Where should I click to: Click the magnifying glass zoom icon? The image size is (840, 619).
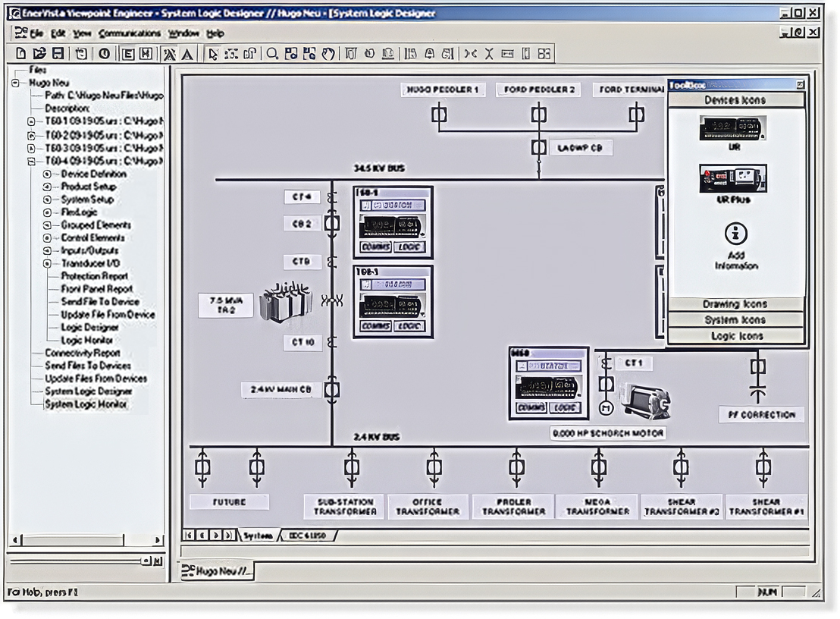[x=272, y=54]
